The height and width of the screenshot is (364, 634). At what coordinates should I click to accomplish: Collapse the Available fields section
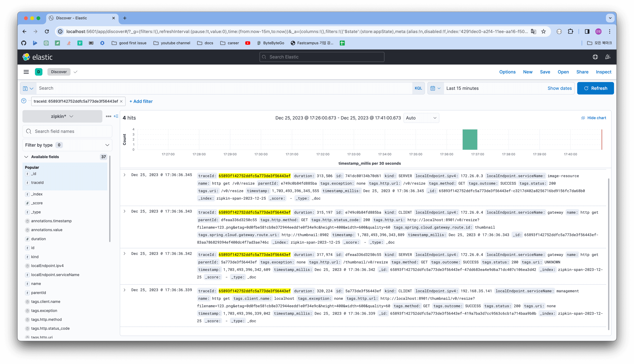pos(26,157)
